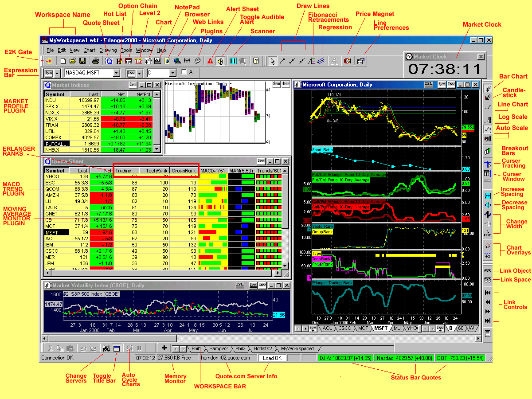The width and height of the screenshot is (532, 399).
Task: Click the ISL button on Microsoft chart titlebar
Action: (x=429, y=84)
